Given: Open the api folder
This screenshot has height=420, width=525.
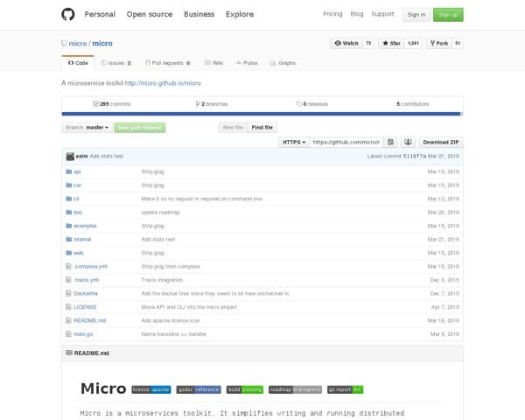Looking at the screenshot, I should coord(77,171).
